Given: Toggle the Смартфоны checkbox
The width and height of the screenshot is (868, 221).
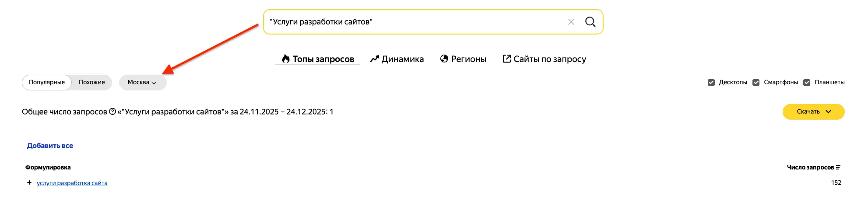Looking at the screenshot, I should pyautogui.click(x=756, y=83).
